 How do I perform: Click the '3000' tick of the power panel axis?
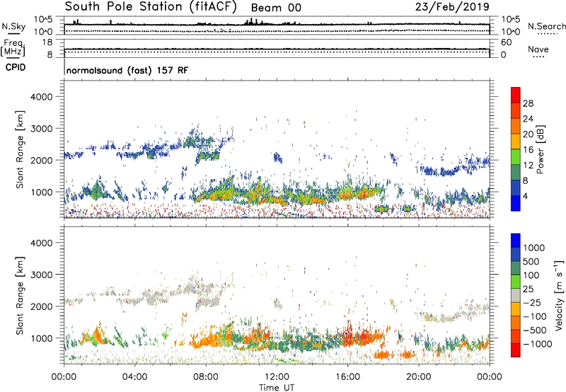click(x=41, y=129)
